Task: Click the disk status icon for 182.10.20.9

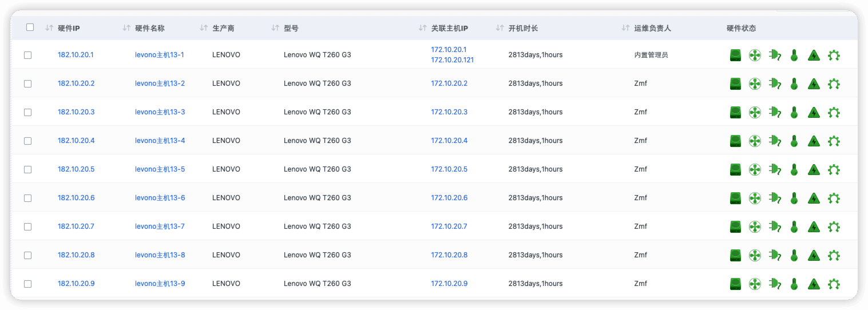Action: coord(735,284)
